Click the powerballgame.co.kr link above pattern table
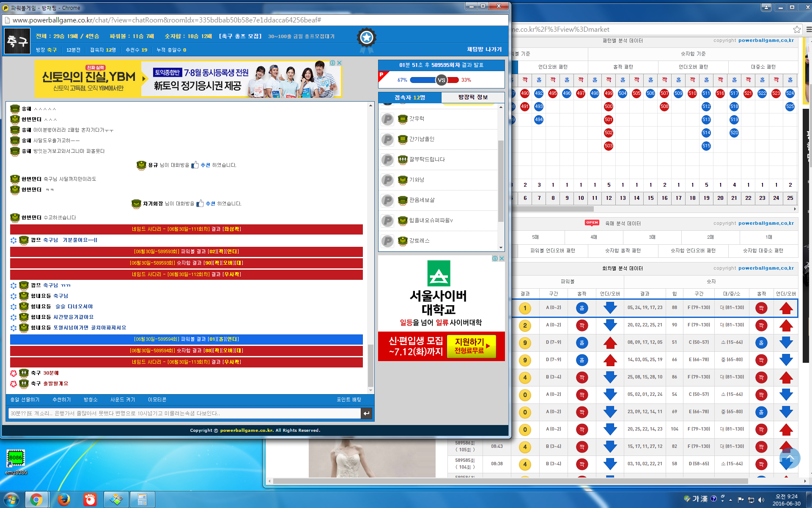This screenshot has width=812, height=508. coord(766,41)
